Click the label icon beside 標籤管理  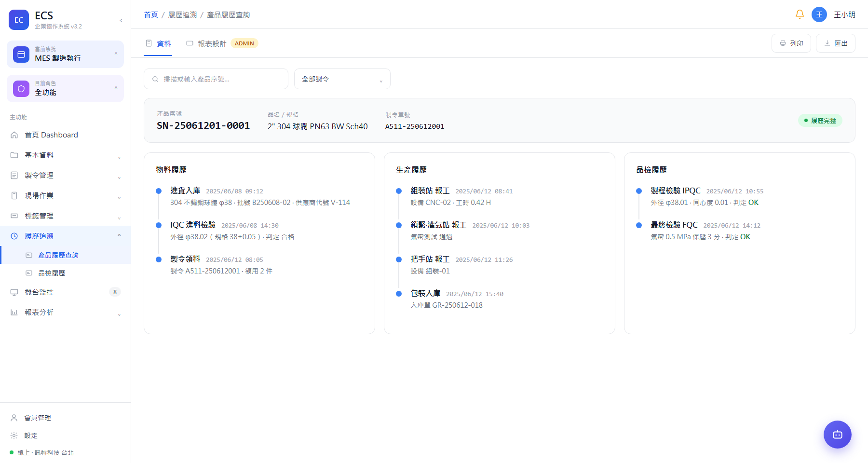[x=14, y=216]
